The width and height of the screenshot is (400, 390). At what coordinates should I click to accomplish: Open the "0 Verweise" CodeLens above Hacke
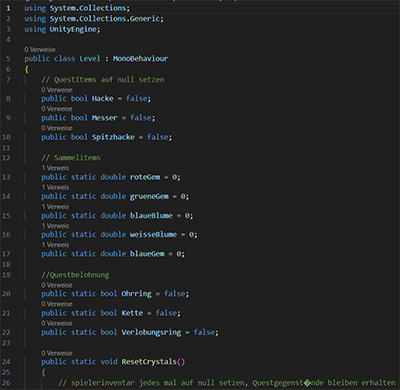pos(57,90)
